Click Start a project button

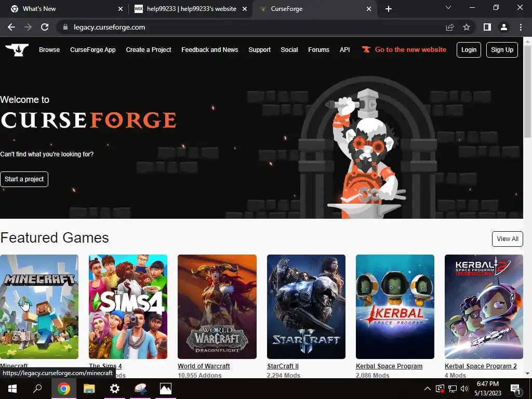click(24, 179)
